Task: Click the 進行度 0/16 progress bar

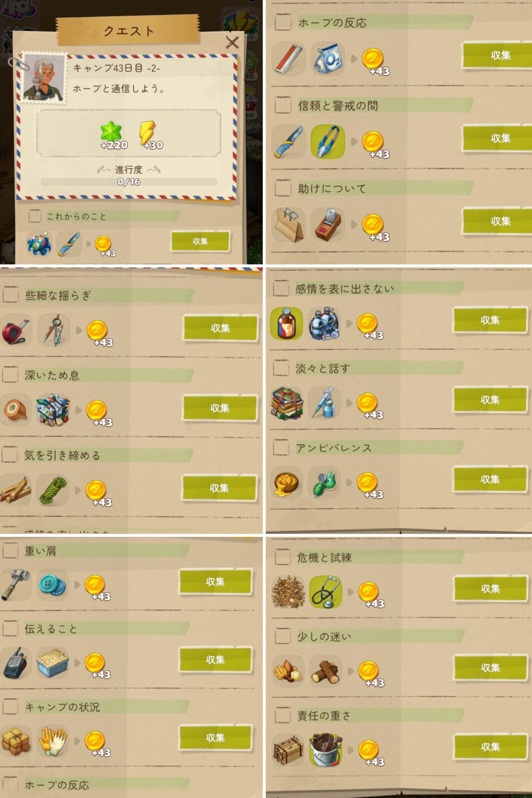Action: coord(129,182)
